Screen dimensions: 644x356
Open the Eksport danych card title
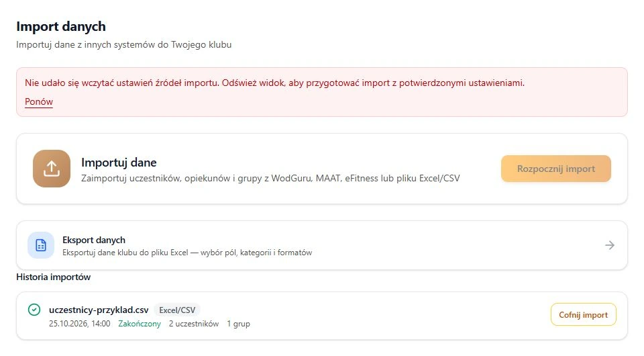94,240
